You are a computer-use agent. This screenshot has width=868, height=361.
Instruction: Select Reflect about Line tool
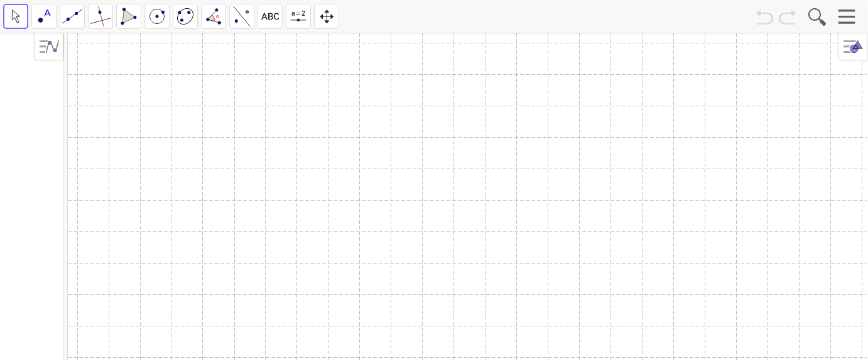242,16
